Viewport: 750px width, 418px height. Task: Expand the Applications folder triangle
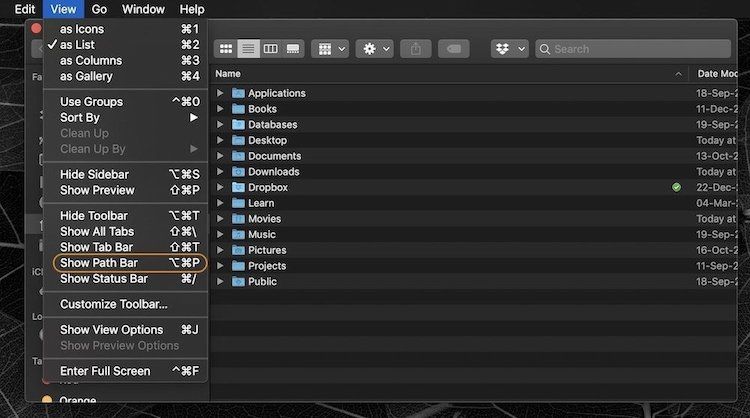pos(220,93)
